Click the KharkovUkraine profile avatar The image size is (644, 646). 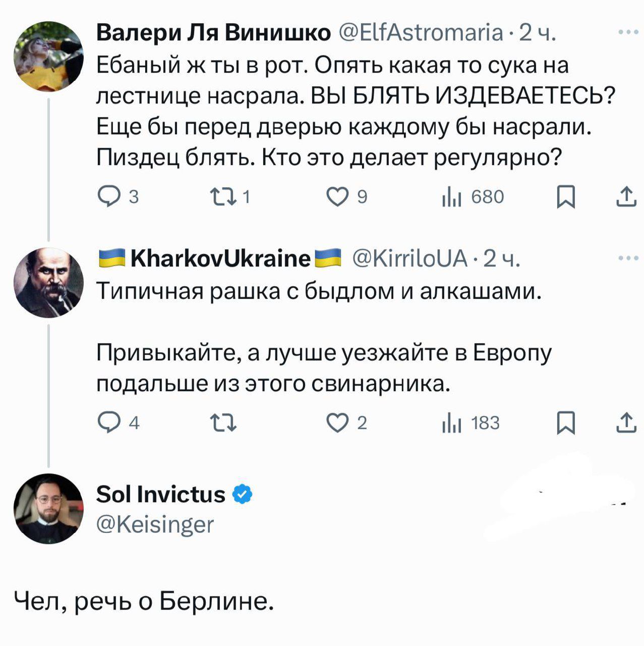tap(48, 283)
